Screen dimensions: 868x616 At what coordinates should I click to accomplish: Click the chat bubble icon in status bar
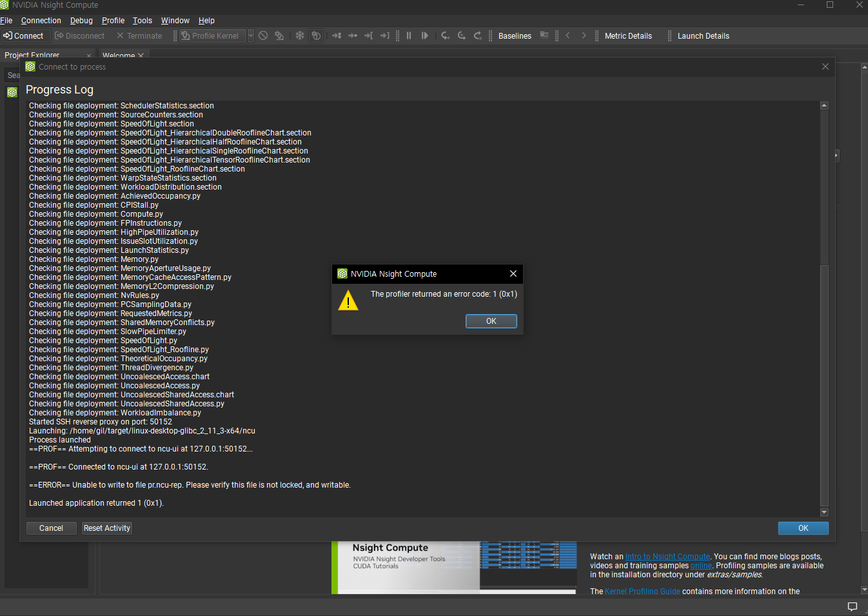point(853,607)
